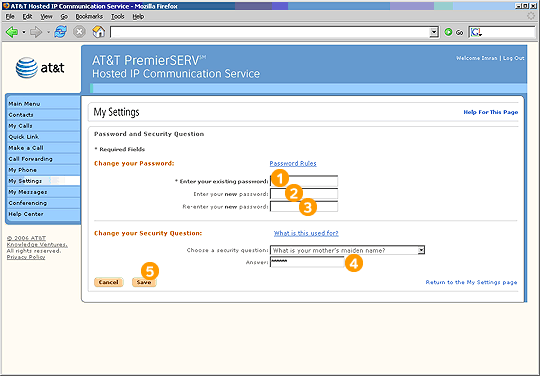This screenshot has height=376, width=540.
Task: Click 'Password and Security Question' heading
Action: pyautogui.click(x=149, y=134)
